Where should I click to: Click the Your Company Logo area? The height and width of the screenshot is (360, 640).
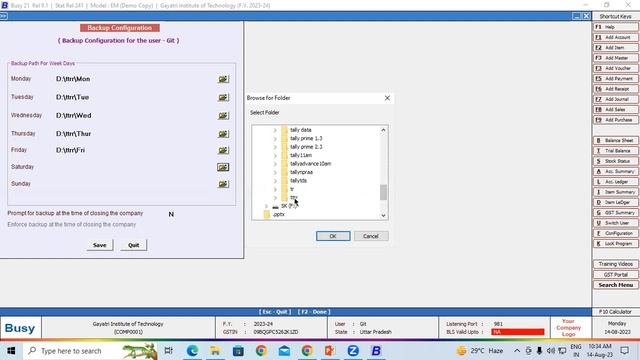pos(568,327)
